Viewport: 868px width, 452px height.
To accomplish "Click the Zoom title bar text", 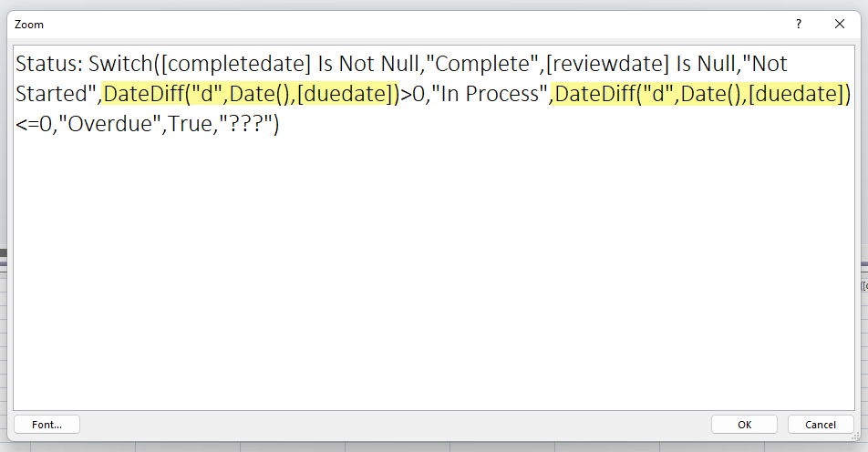I will point(29,25).
